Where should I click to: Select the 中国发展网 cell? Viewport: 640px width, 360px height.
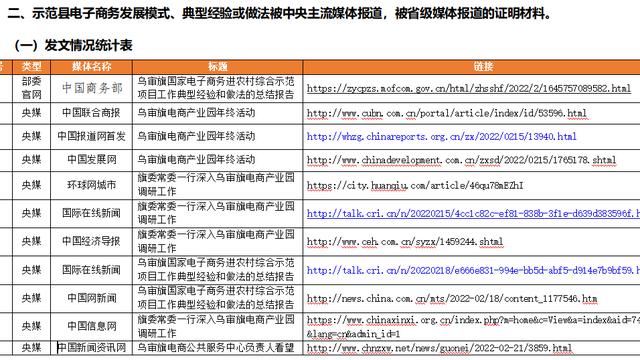click(x=91, y=160)
